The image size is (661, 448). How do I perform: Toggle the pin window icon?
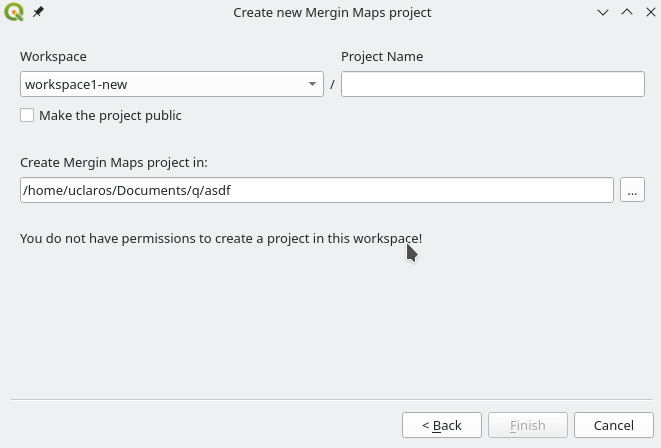tap(38, 12)
